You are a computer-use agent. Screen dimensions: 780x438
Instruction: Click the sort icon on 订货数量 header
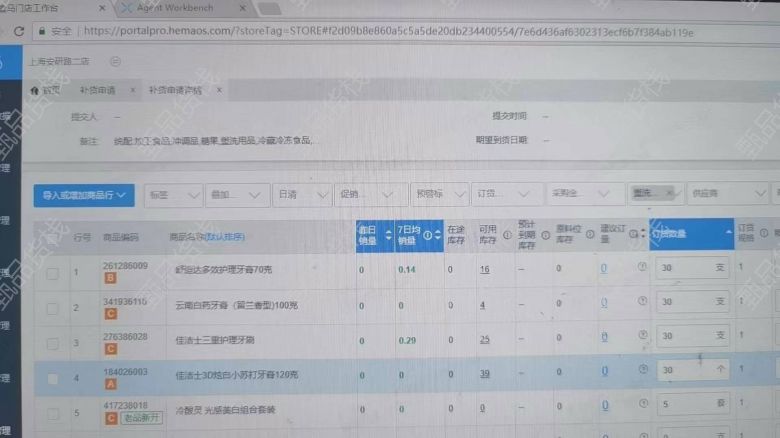728,234
